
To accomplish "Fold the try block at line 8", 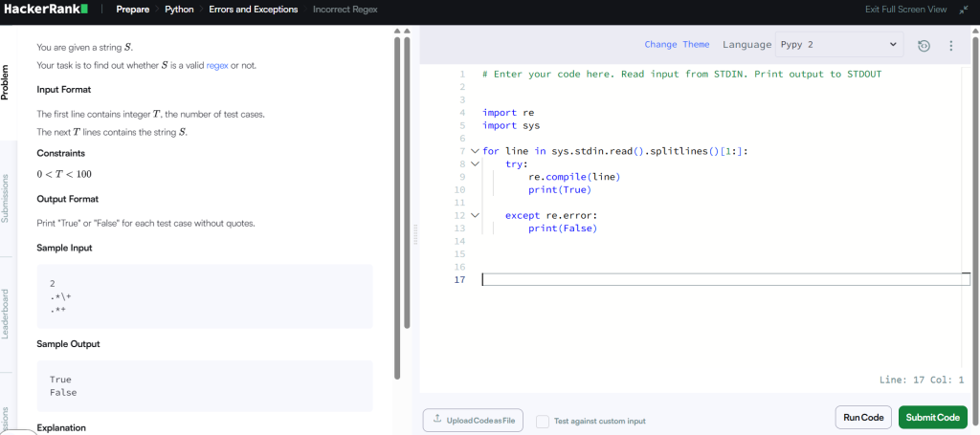I will point(475,164).
